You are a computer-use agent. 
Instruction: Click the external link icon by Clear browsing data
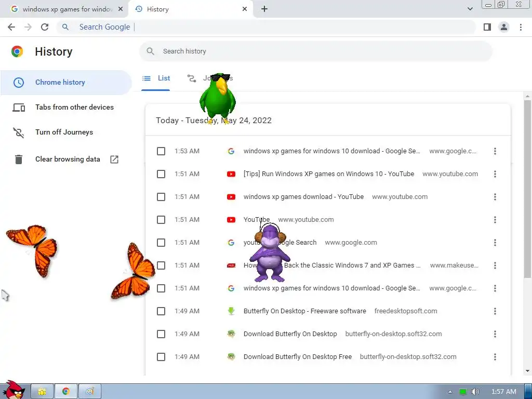tap(114, 159)
